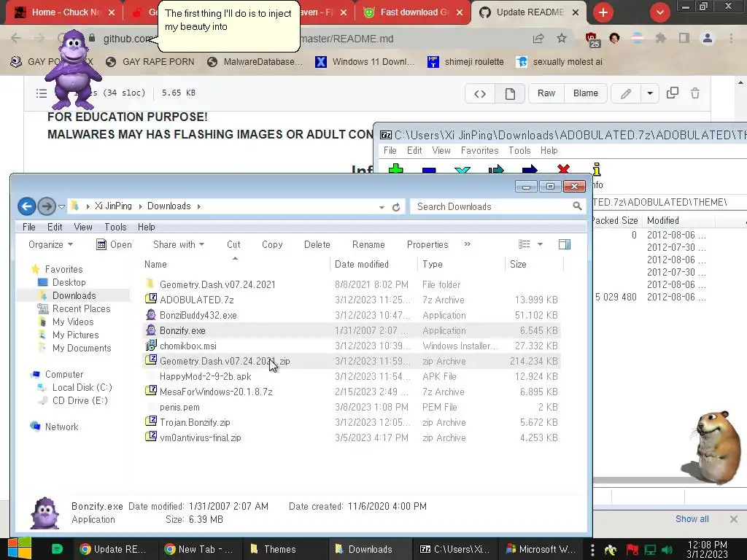Open the Windows 11 Download bookmark
This screenshot has height=560, width=747.
click(x=366, y=62)
